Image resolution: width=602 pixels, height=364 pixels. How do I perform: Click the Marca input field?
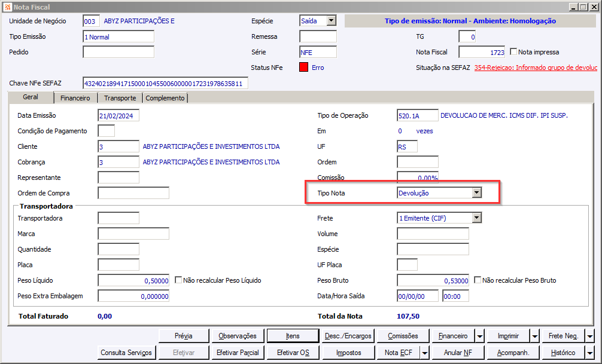coord(133,234)
